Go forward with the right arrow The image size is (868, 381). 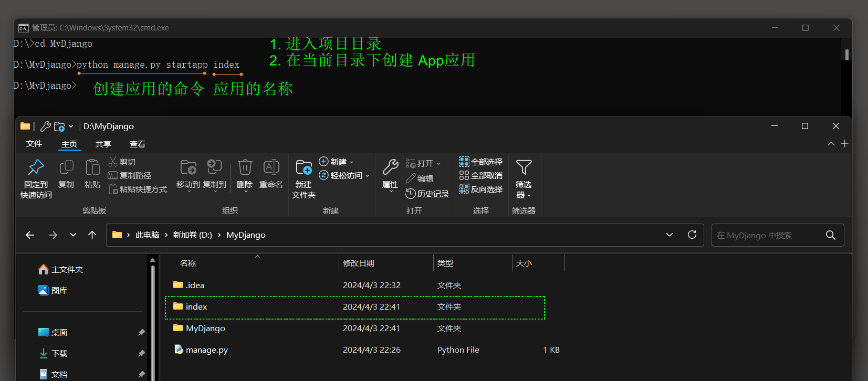tap(53, 235)
